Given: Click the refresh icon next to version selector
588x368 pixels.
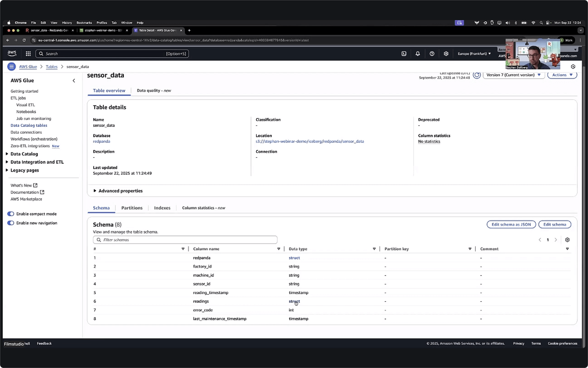Looking at the screenshot, I should coord(477,75).
